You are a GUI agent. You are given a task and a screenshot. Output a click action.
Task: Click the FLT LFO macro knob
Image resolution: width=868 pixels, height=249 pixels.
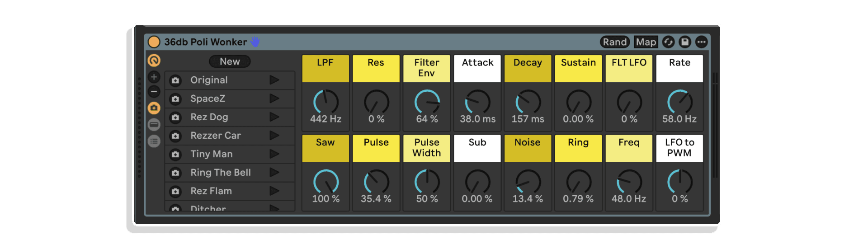630,102
